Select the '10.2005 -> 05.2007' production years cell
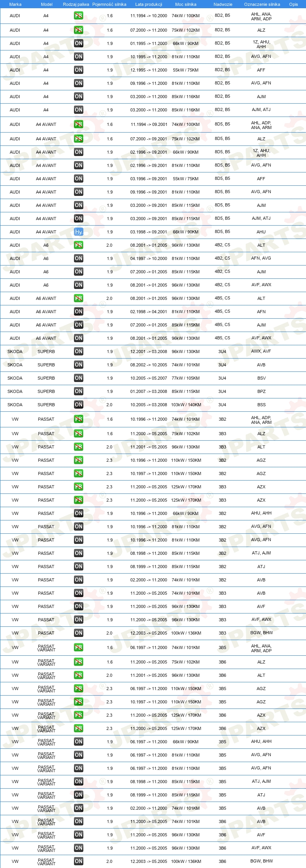 tap(149, 378)
